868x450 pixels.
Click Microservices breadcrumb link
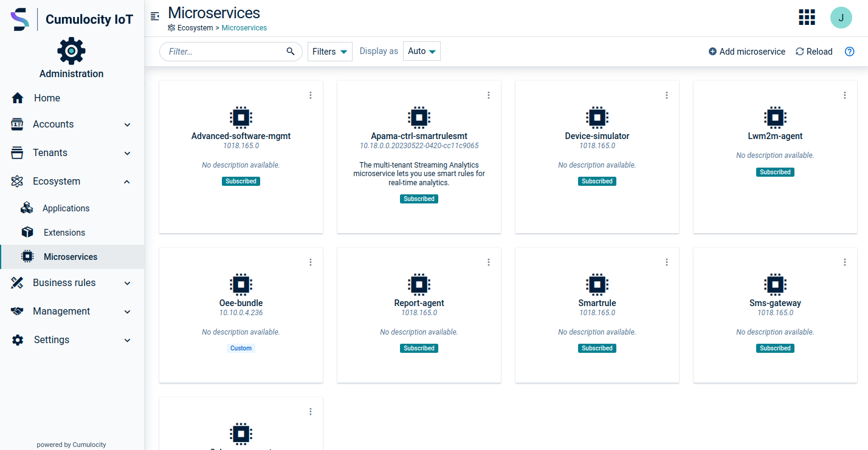(x=244, y=28)
